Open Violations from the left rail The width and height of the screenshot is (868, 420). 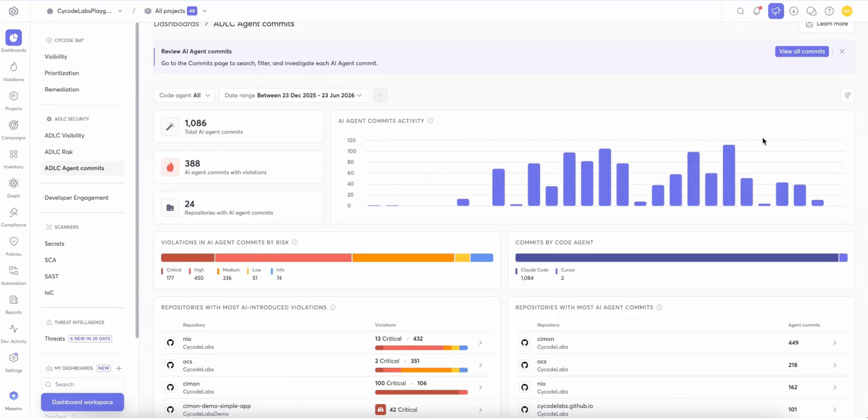pos(14,72)
